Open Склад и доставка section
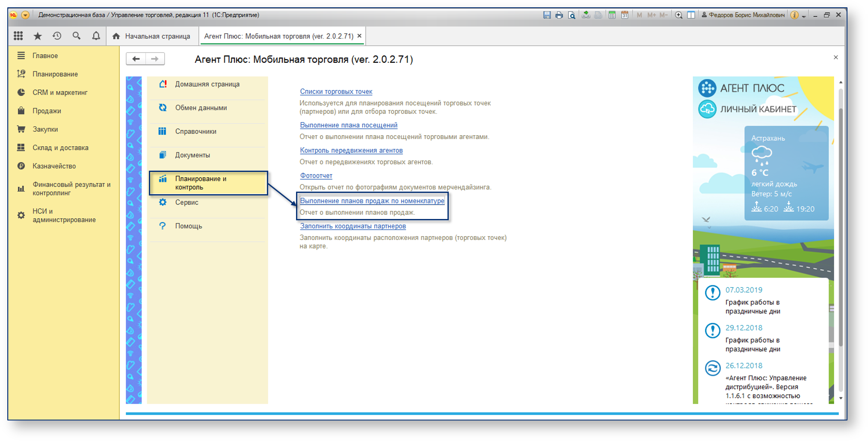This screenshot has height=441, width=868. coord(63,148)
